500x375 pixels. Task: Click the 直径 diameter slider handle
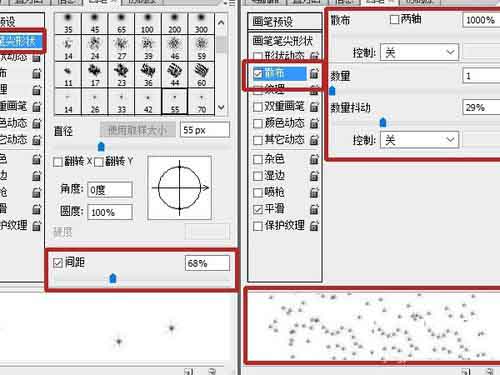point(101,146)
